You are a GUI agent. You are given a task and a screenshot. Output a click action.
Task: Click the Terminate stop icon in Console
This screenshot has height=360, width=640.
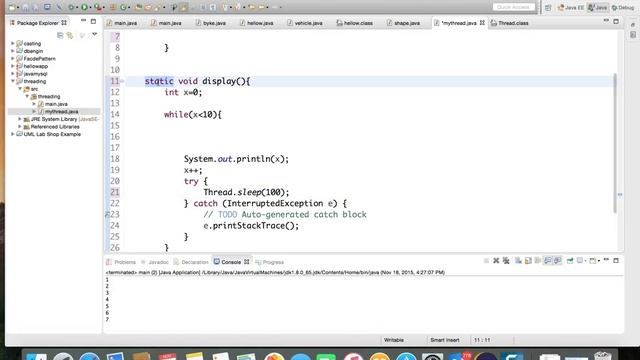486,260
